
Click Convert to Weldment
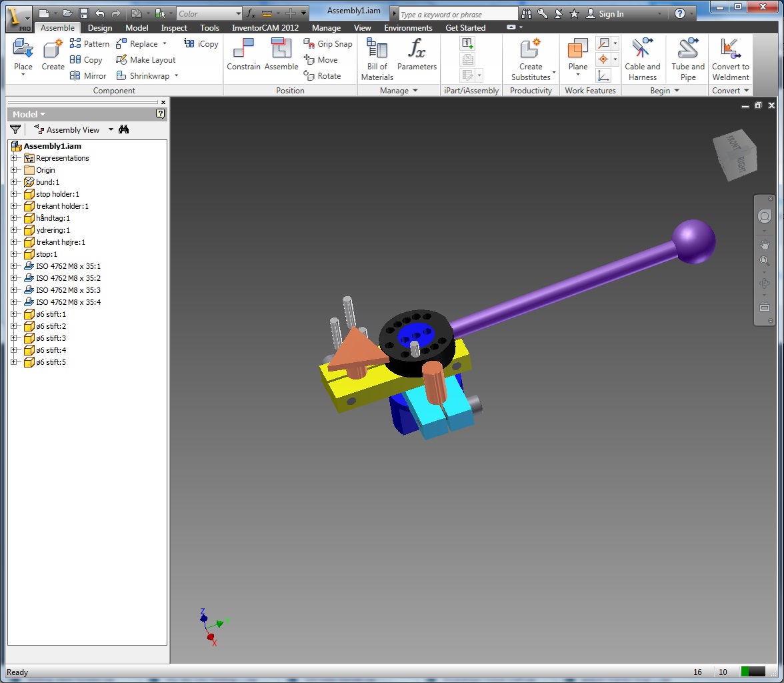[x=730, y=59]
